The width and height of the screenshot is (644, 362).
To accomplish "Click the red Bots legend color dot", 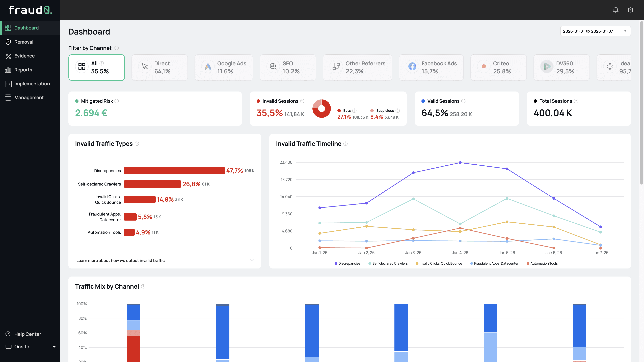I will click(x=339, y=110).
